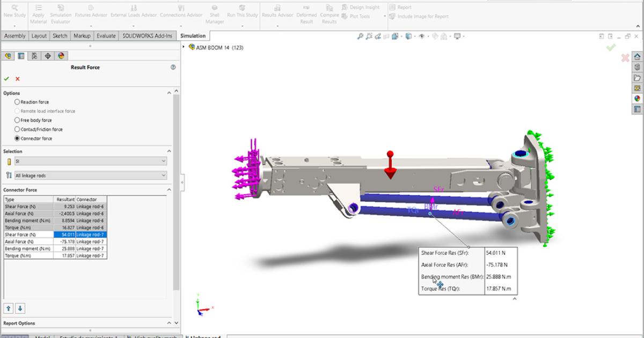This screenshot has height=338, width=644.
Task: Open the Compare Results tool
Action: 329,12
